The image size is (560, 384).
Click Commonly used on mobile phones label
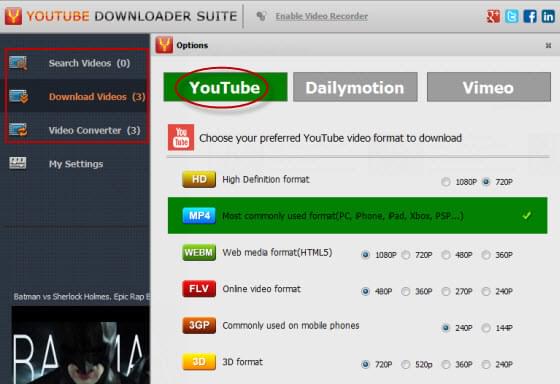click(291, 325)
